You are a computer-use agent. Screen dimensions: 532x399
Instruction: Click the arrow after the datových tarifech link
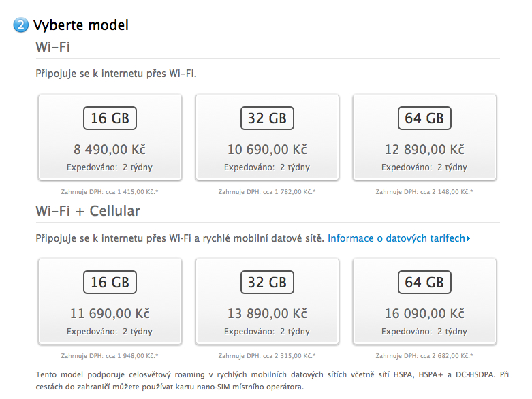pyautogui.click(x=469, y=239)
